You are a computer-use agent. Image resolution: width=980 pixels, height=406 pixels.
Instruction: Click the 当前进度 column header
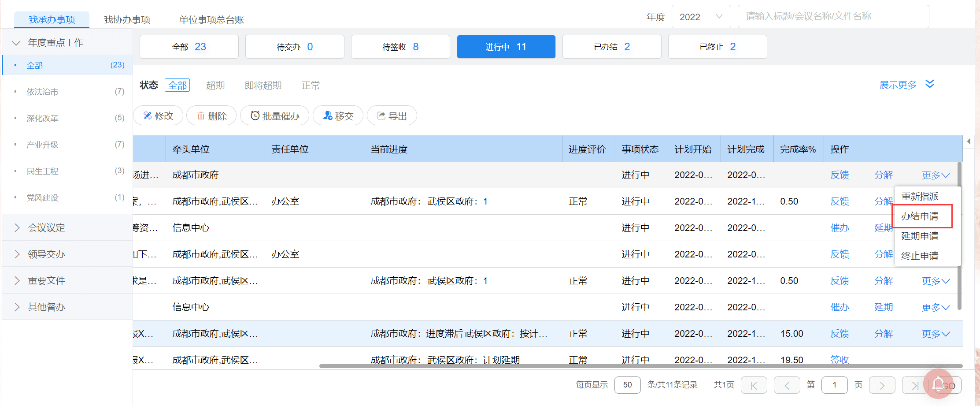(463, 149)
